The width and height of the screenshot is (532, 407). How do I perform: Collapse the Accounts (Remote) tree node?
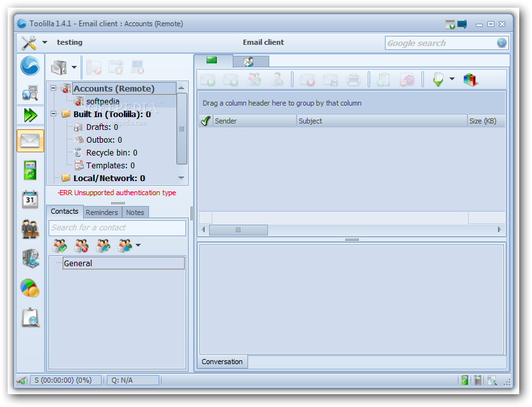click(53, 88)
